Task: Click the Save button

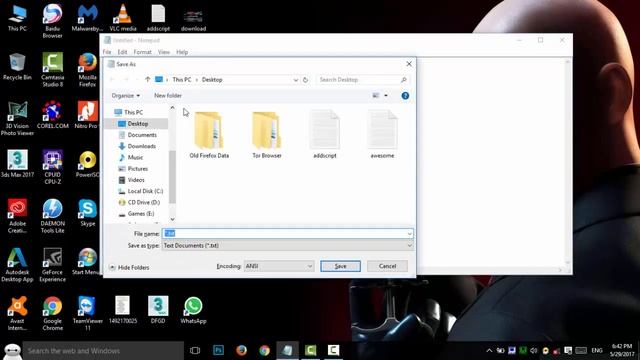Action: pyautogui.click(x=340, y=266)
